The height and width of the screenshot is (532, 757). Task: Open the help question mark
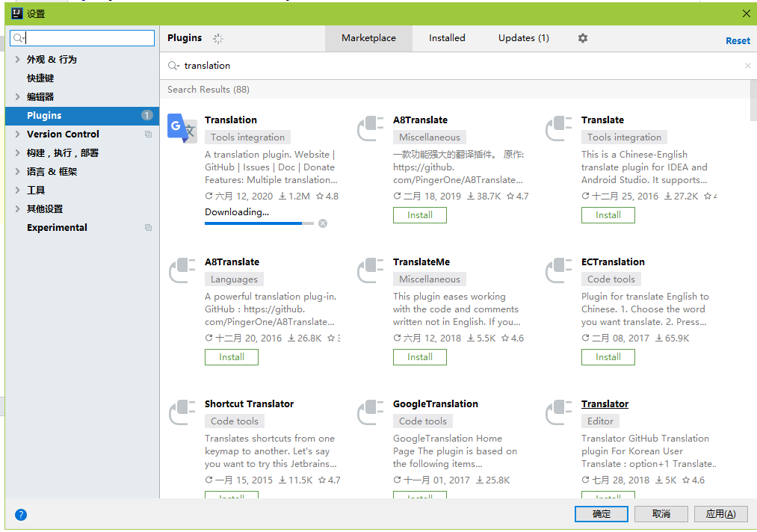point(21,515)
